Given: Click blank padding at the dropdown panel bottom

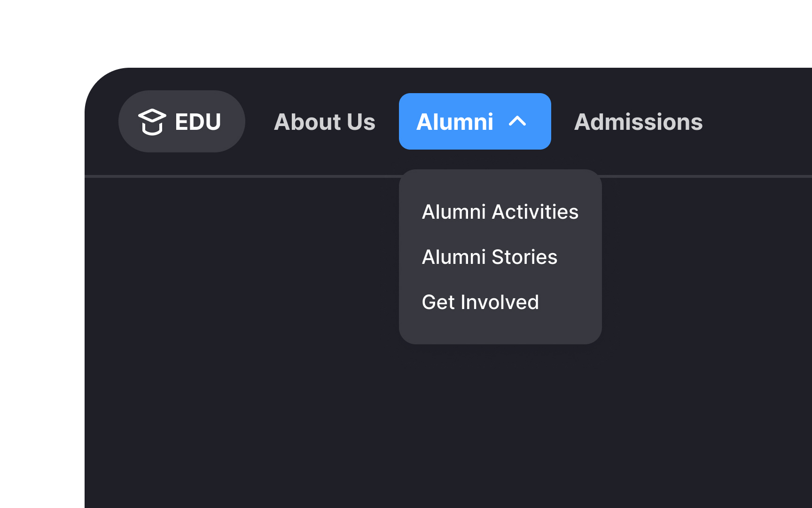Looking at the screenshot, I should (500, 331).
